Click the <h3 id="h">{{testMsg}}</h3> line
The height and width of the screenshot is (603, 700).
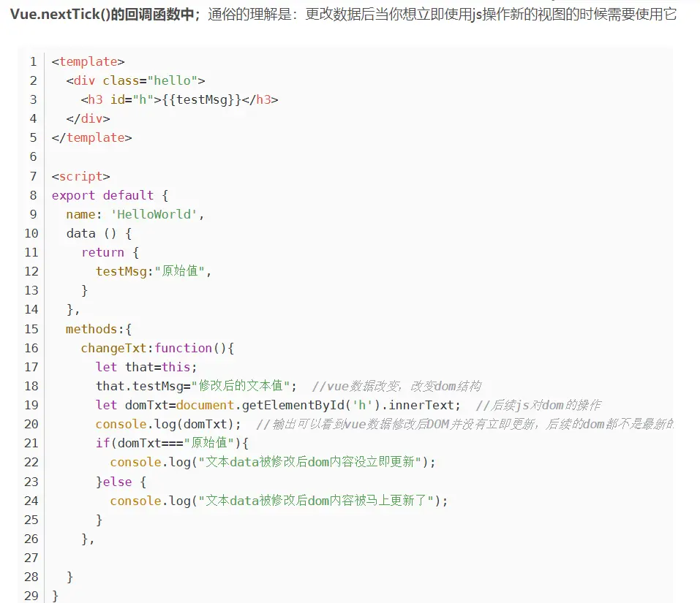tap(179, 99)
